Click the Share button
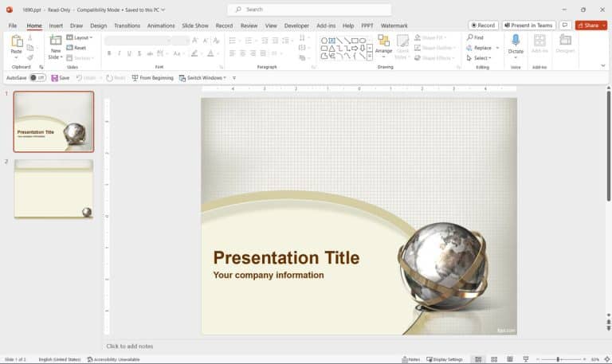 click(x=588, y=25)
